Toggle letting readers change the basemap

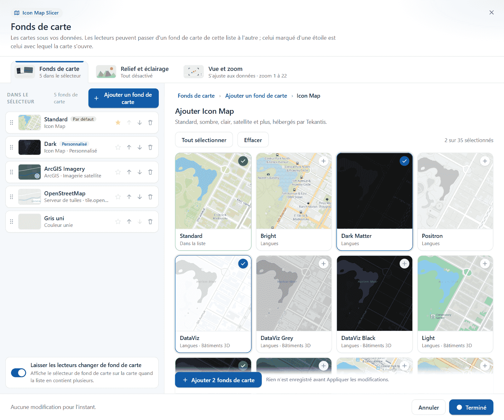click(x=19, y=373)
